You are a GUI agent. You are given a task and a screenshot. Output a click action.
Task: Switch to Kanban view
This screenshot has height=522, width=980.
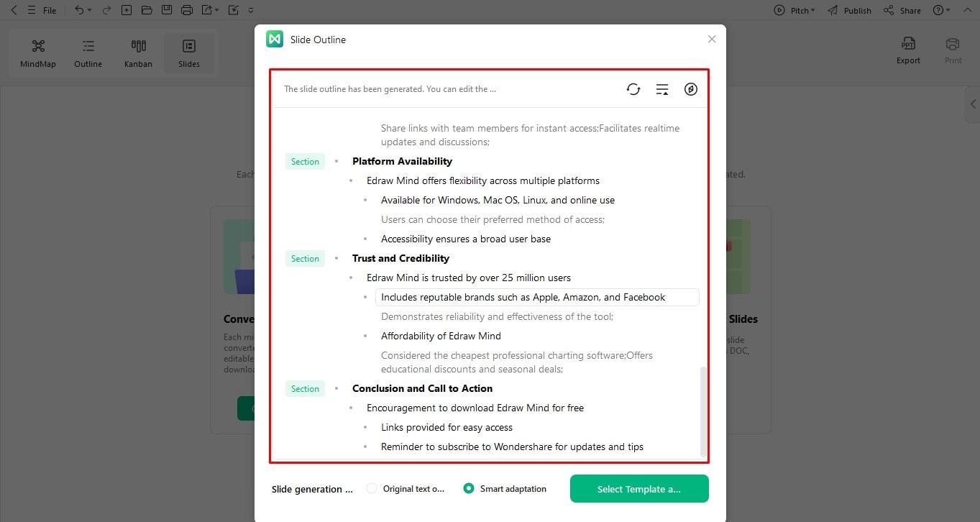coord(139,54)
